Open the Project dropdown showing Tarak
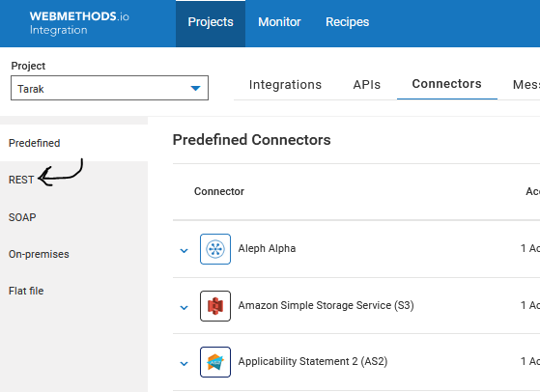 click(x=109, y=88)
